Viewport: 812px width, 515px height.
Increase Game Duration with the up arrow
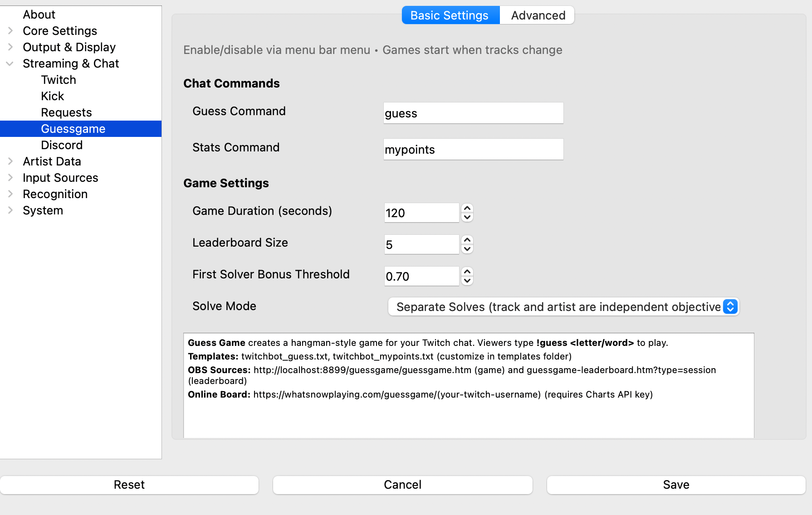(x=467, y=208)
